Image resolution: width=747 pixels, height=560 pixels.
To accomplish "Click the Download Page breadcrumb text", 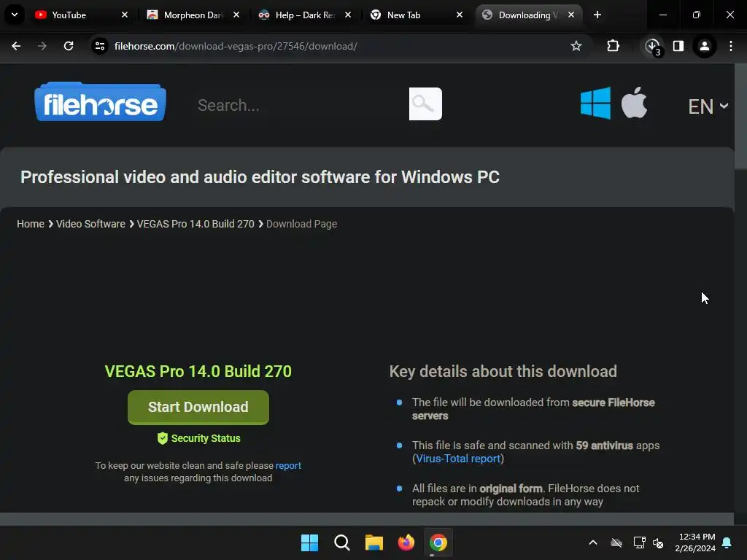I will [x=301, y=224].
